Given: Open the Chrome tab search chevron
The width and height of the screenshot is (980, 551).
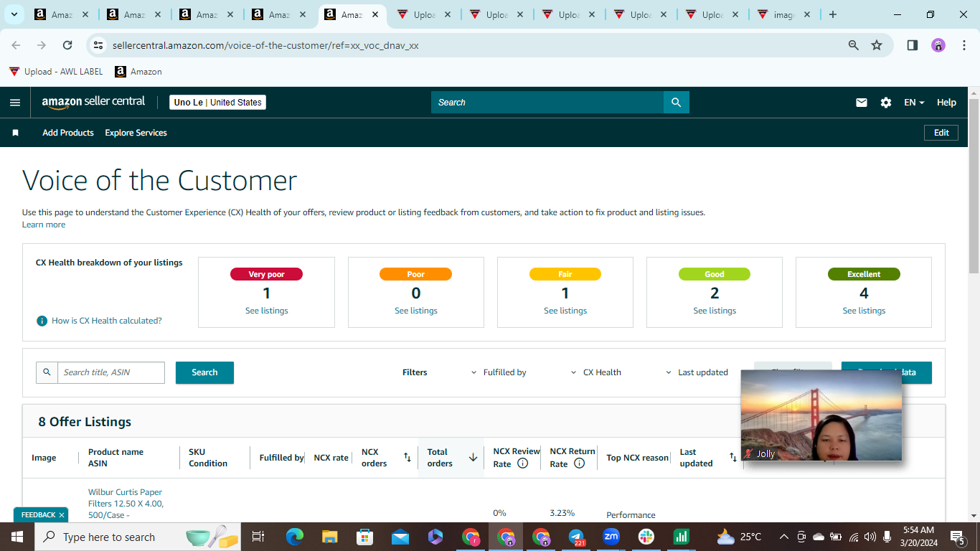Looking at the screenshot, I should [x=14, y=14].
